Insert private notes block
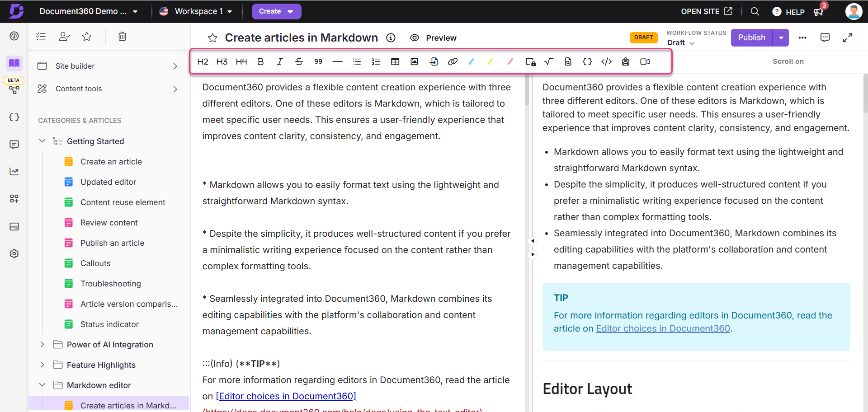The image size is (868, 412). (530, 61)
